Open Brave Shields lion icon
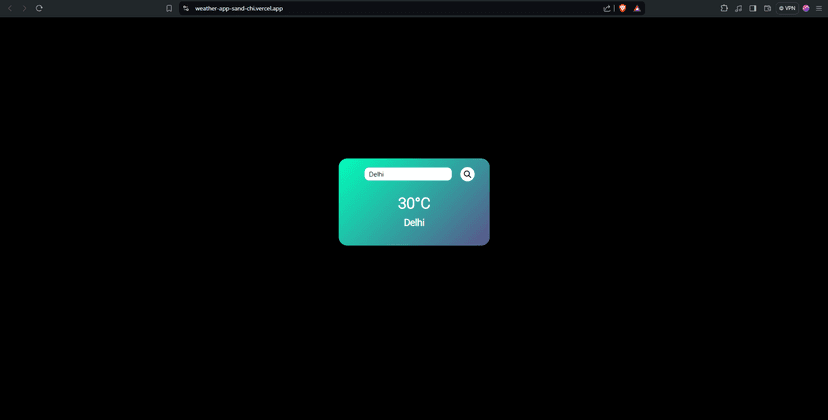Viewport: 828px width, 420px height. [623, 8]
